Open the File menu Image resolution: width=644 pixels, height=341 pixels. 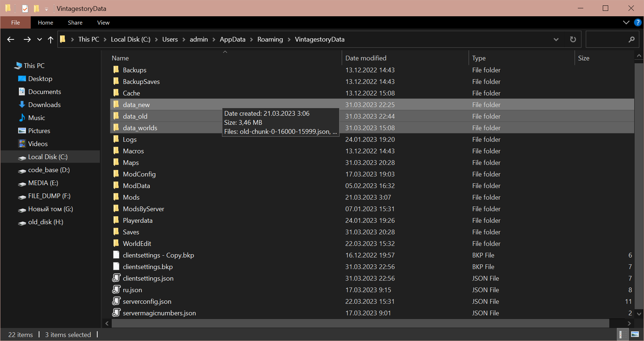[x=16, y=22]
